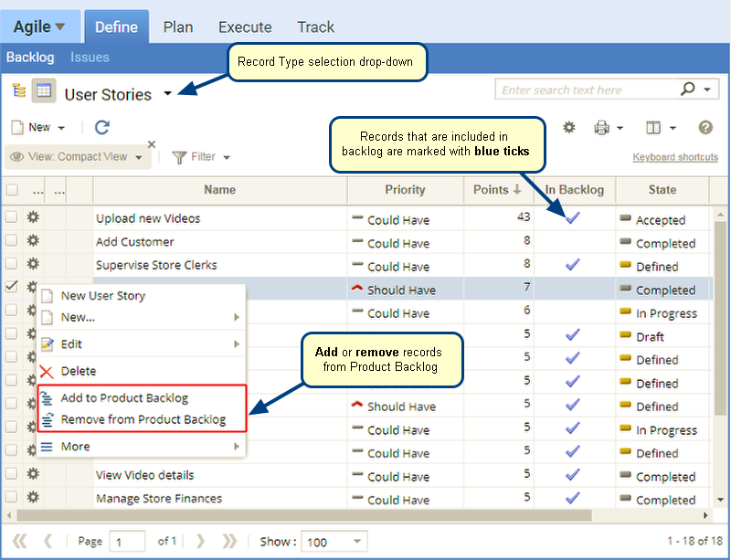
Task: Open gear actions for Upload new Videos
Action: click(x=34, y=218)
